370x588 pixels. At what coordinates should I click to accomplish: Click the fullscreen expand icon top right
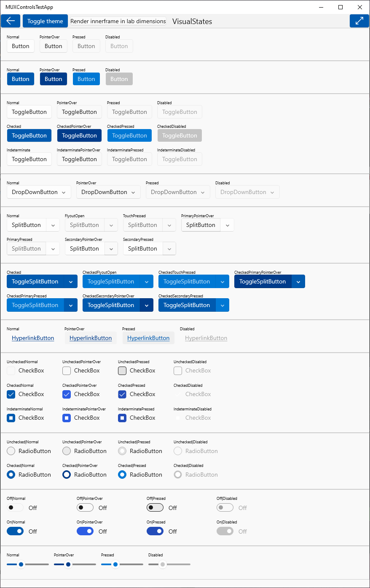(x=359, y=21)
